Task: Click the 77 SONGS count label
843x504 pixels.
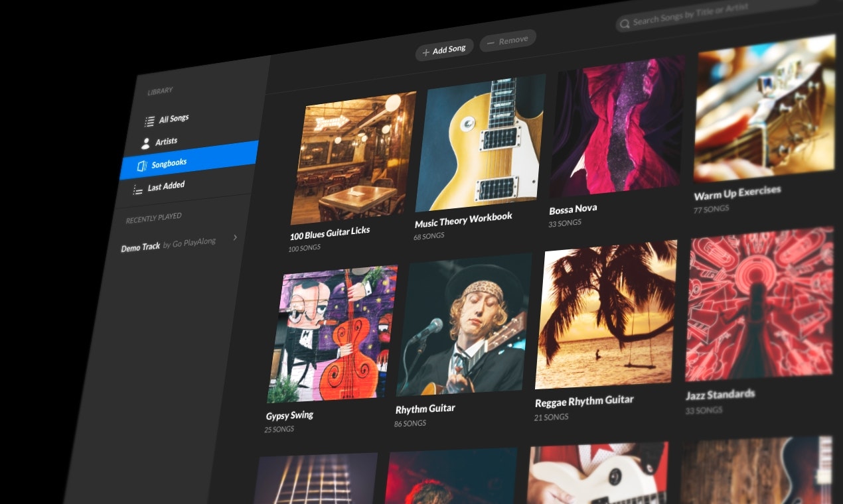Action: tap(712, 210)
